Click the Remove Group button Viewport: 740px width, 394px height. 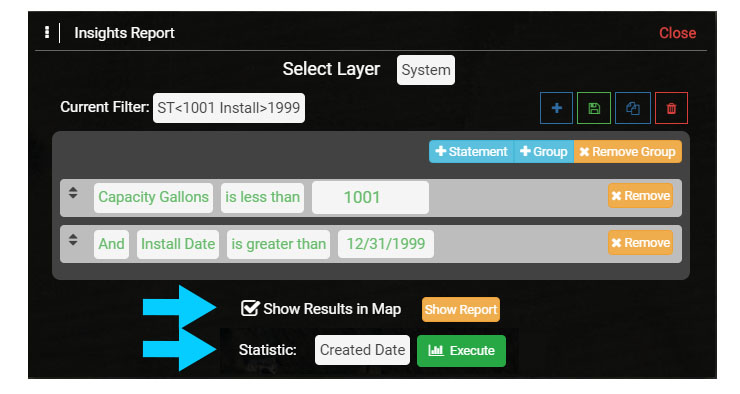click(x=628, y=151)
